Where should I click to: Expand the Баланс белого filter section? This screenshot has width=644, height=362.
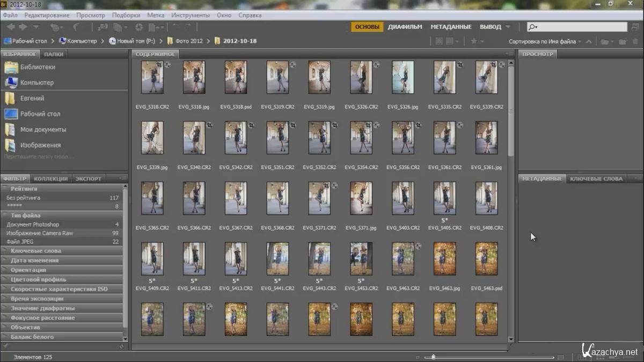pyautogui.click(x=32, y=337)
